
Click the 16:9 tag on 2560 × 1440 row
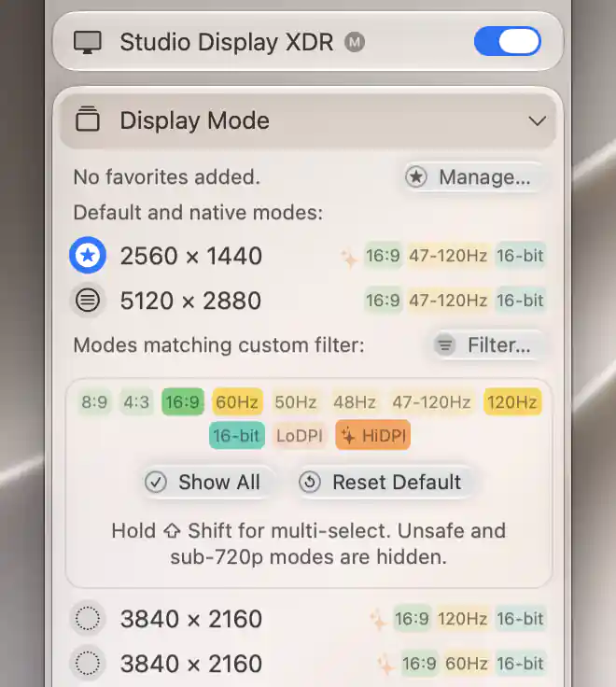coord(383,256)
